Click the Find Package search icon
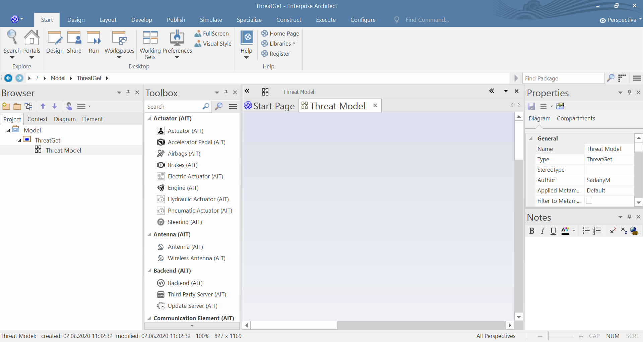 point(610,78)
